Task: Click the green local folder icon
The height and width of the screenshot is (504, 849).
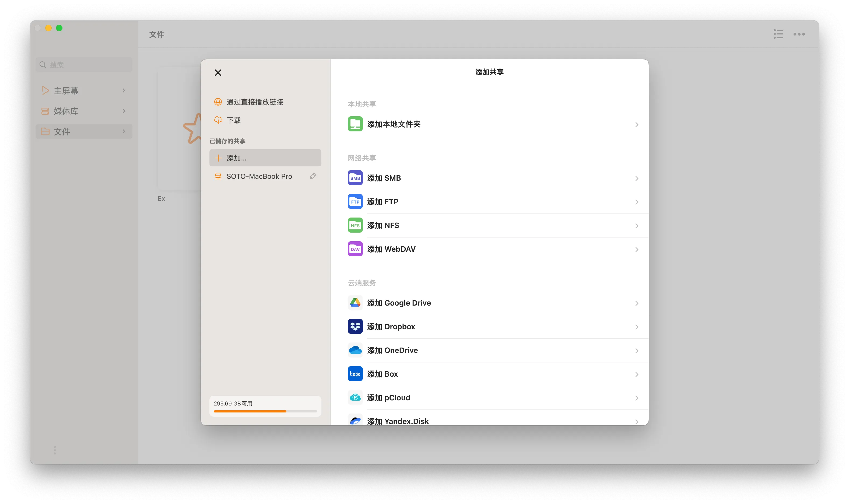Action: [355, 124]
